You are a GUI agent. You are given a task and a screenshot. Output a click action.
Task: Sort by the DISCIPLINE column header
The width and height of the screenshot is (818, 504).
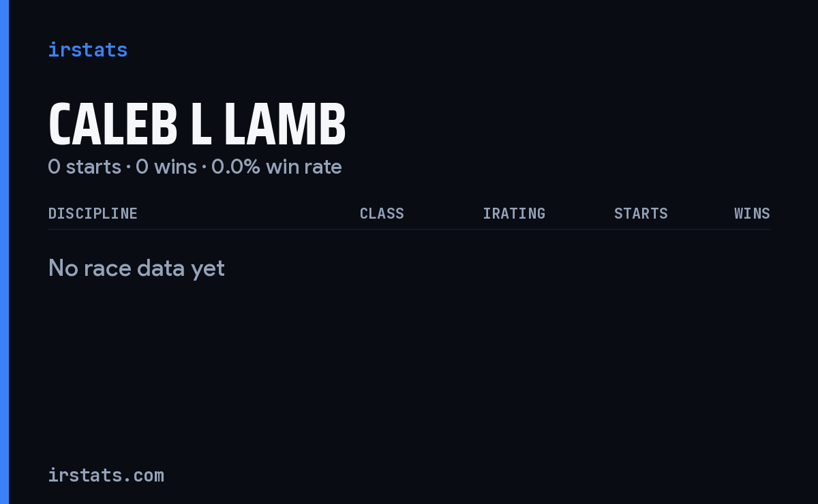coord(93,213)
